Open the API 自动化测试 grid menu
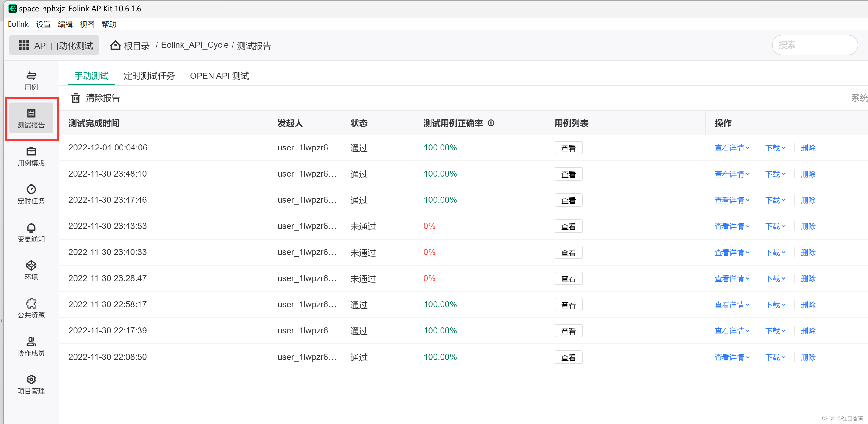The image size is (868, 424). pyautogui.click(x=24, y=45)
